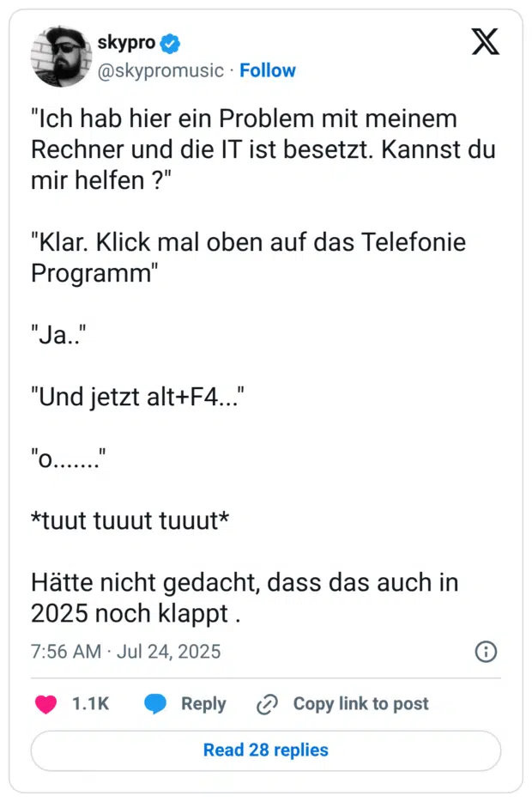The height and width of the screenshot is (802, 532).
Task: Click the X logo in the top corner
Action: (486, 42)
